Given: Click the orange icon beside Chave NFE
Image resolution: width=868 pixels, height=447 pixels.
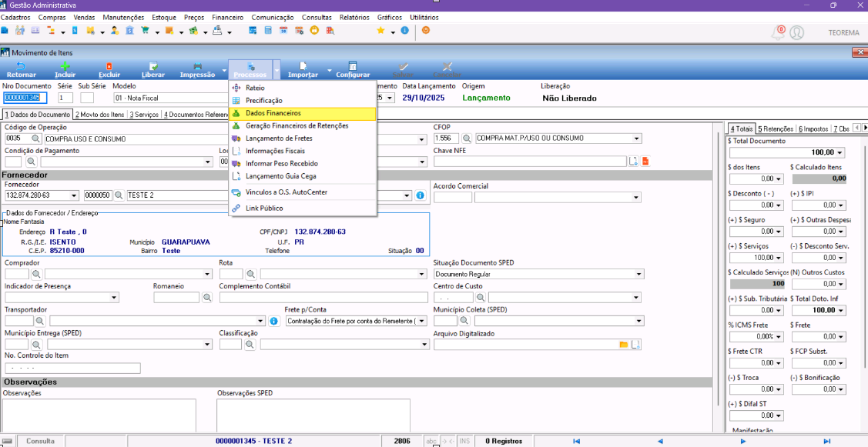Looking at the screenshot, I should (x=645, y=162).
